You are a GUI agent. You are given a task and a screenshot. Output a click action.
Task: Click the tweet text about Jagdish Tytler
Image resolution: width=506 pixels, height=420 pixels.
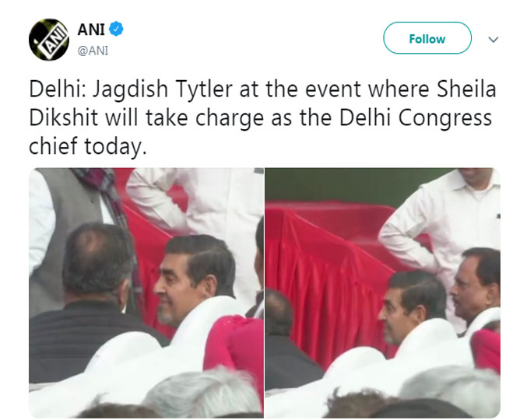pos(262,117)
